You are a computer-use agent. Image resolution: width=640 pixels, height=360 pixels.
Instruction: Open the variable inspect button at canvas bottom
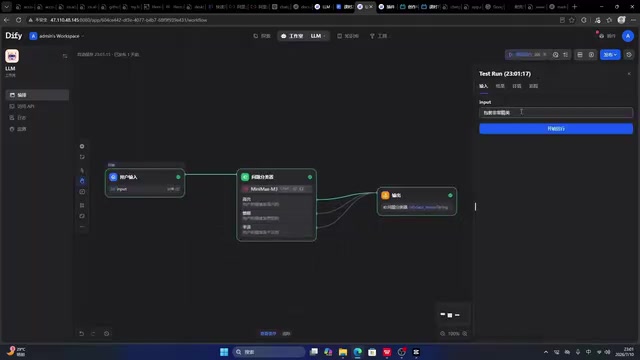click(268, 333)
